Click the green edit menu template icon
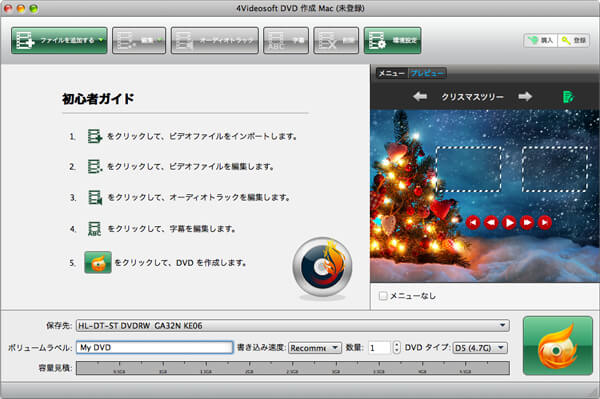600x399 pixels. 568,96
